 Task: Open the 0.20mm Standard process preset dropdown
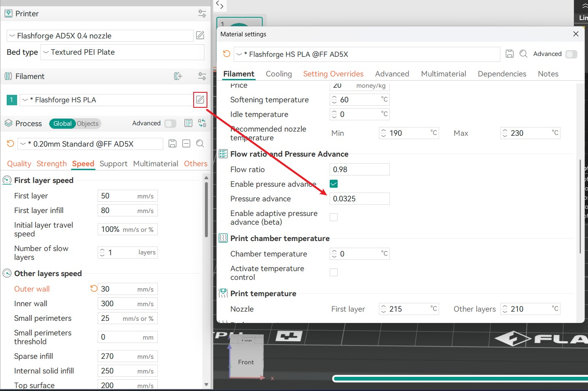pos(90,144)
